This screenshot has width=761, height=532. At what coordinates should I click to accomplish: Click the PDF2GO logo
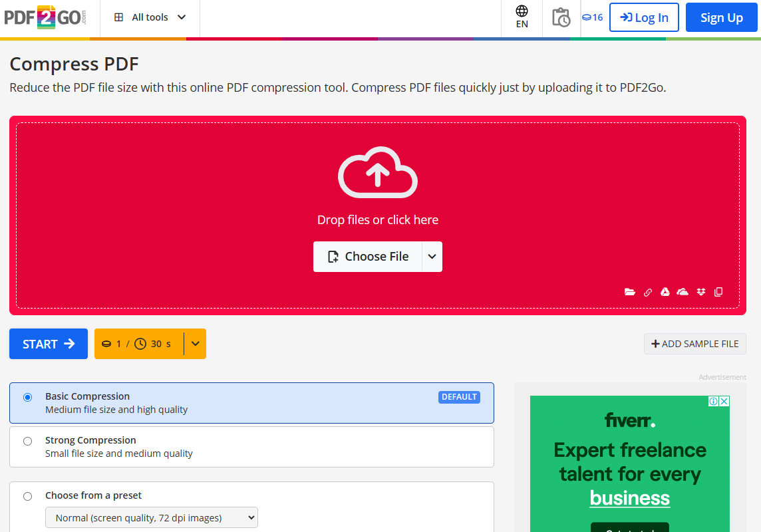45,17
